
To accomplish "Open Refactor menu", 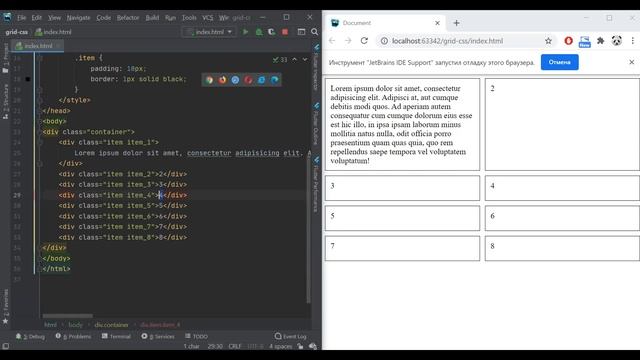I will click(128, 18).
